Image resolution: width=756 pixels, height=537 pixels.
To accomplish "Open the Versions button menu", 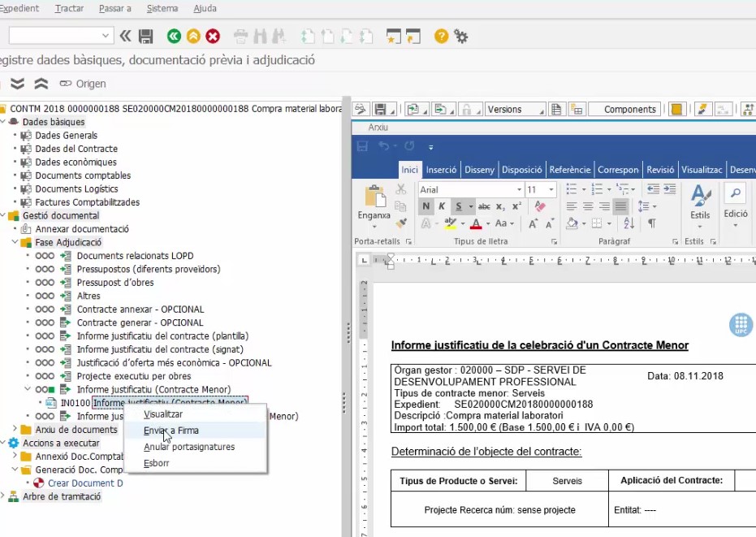I will click(x=515, y=109).
